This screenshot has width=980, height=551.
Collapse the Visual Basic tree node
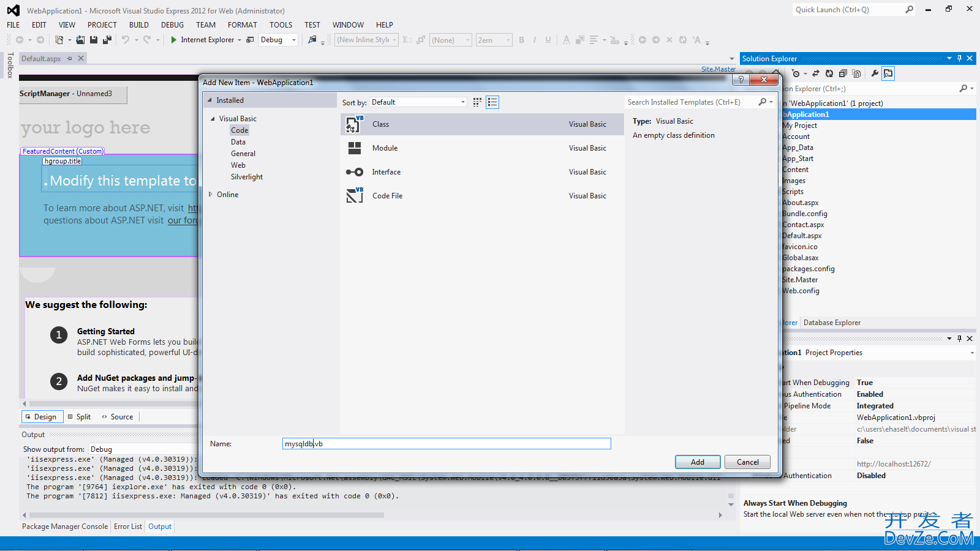click(x=213, y=119)
